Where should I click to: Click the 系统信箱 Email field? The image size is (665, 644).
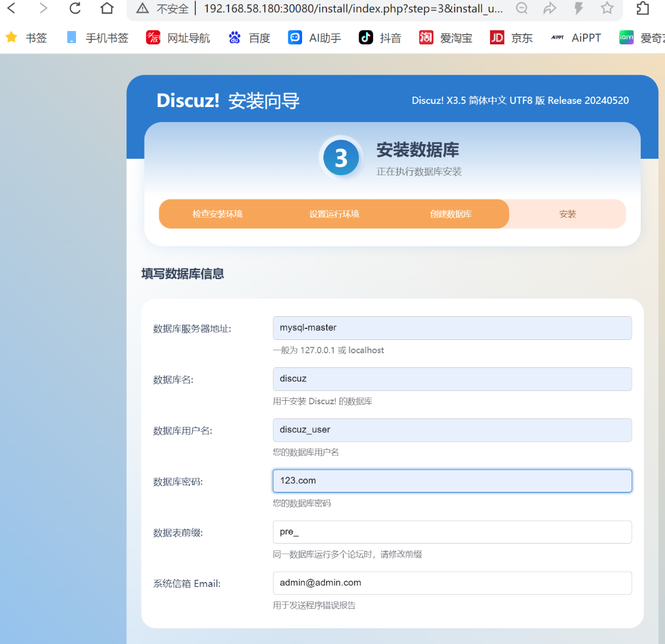point(452,583)
